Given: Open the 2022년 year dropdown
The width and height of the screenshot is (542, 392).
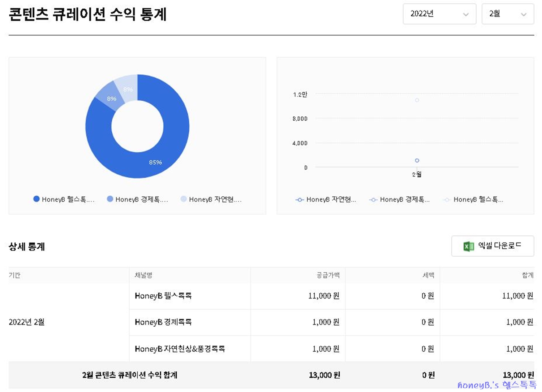Looking at the screenshot, I should point(439,14).
